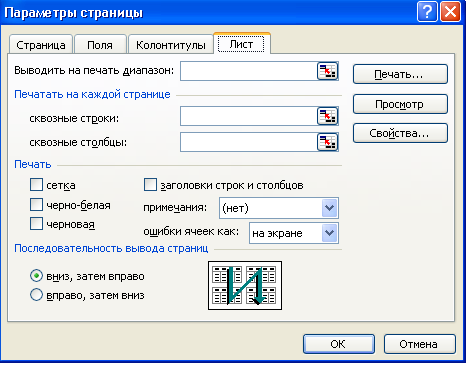Click the сквозные строки input field
468x365 pixels.
click(x=248, y=116)
